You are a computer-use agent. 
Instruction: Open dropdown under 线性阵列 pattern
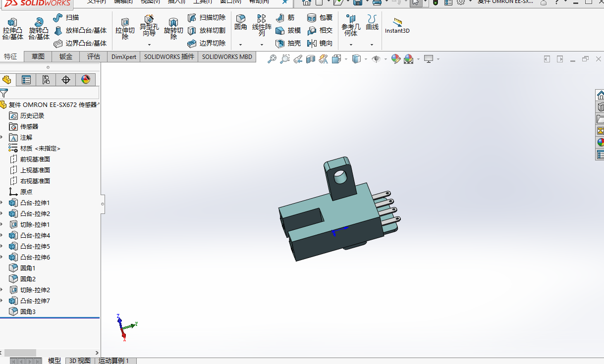(262, 45)
